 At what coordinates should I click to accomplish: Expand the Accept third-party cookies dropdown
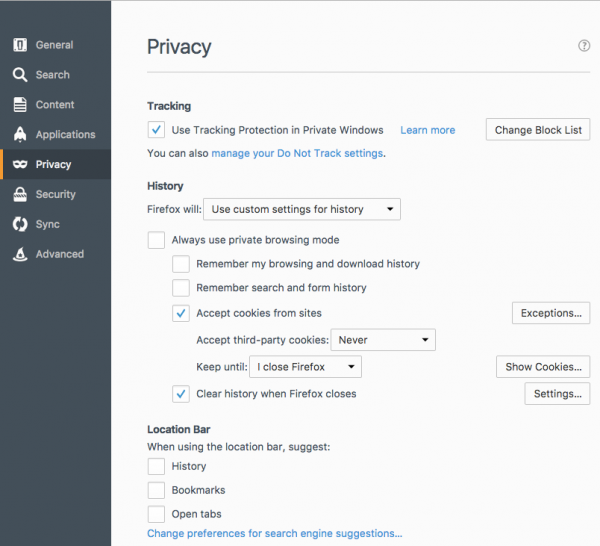coord(383,340)
